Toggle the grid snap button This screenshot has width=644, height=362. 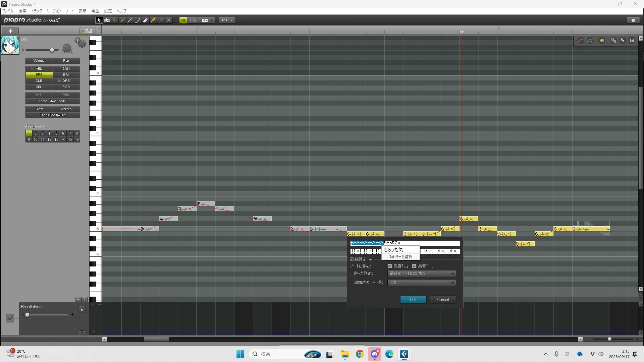(x=183, y=20)
